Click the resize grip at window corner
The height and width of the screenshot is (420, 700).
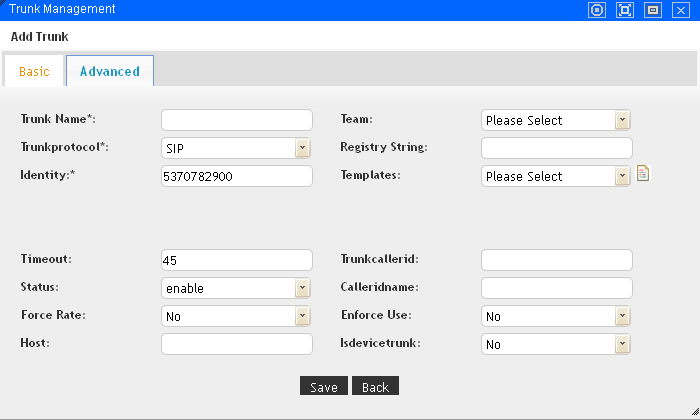click(692, 412)
